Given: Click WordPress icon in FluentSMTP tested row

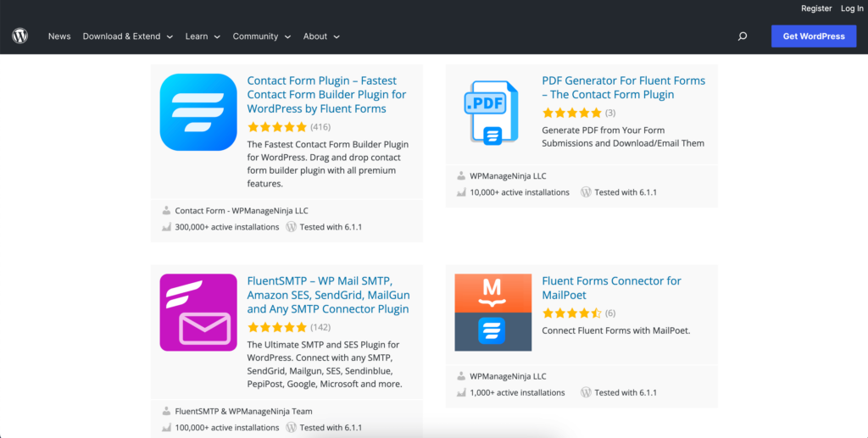Looking at the screenshot, I should click(292, 428).
